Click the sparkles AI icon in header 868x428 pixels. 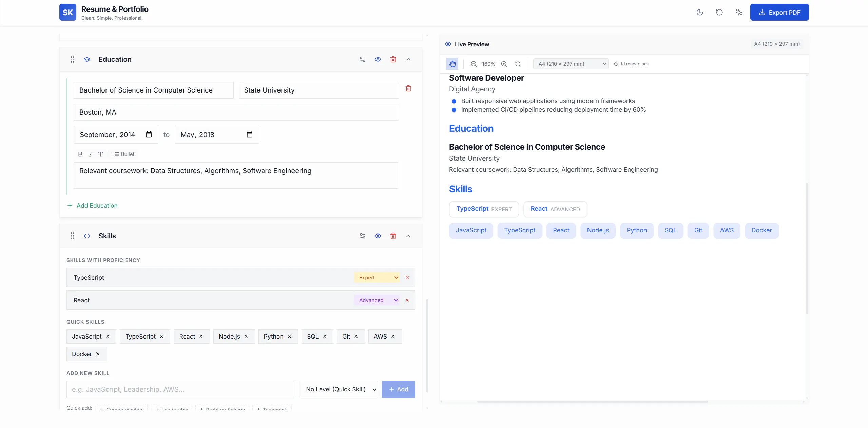tap(739, 12)
